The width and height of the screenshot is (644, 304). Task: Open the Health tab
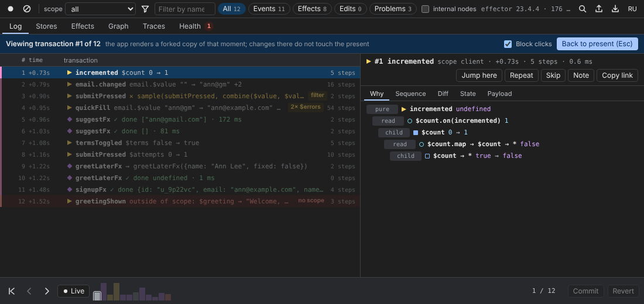pyautogui.click(x=196, y=26)
